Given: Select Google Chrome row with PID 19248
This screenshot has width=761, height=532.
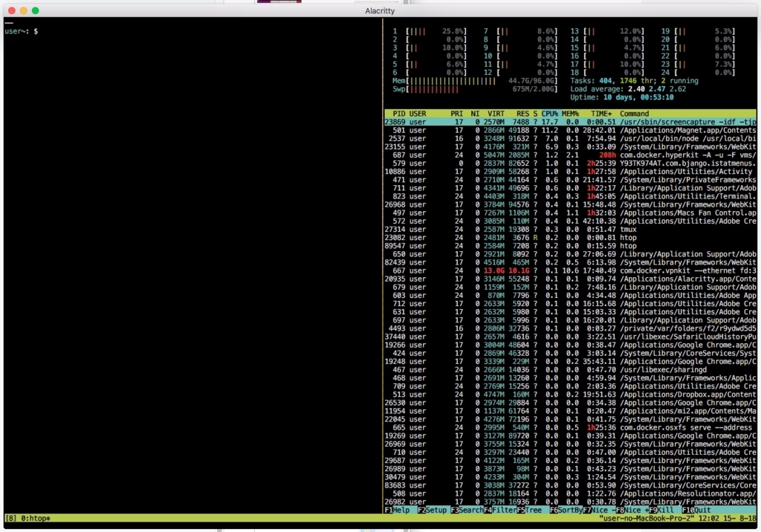Looking at the screenshot, I should (x=570, y=361).
